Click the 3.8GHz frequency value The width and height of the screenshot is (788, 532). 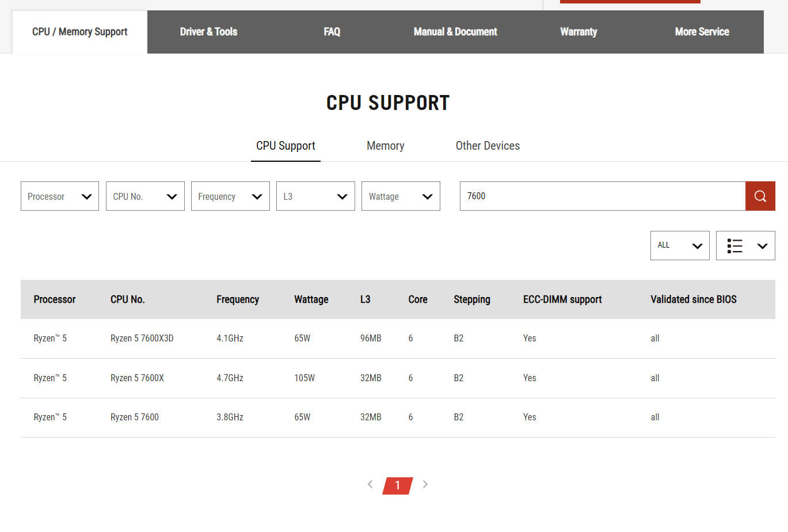point(230,417)
